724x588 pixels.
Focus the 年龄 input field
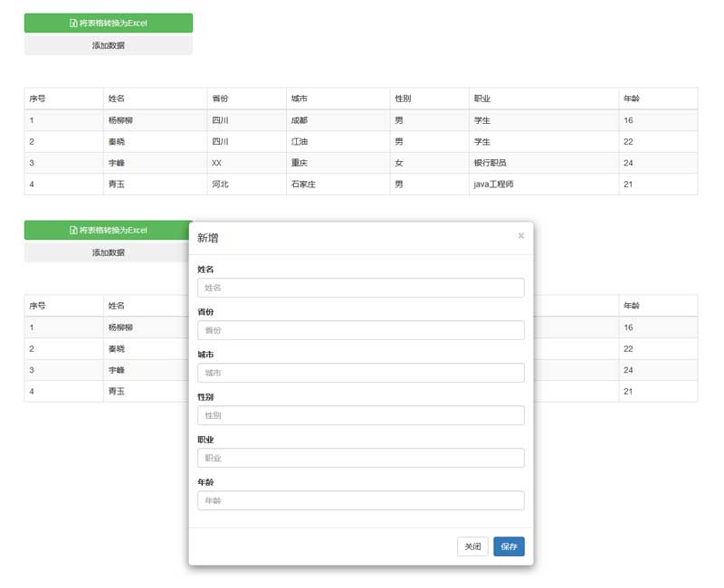tap(361, 500)
